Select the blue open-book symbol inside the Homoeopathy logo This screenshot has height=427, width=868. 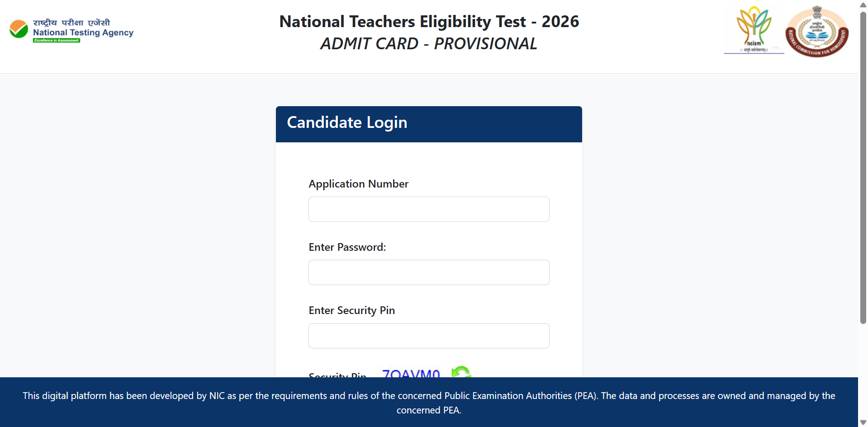point(818,36)
